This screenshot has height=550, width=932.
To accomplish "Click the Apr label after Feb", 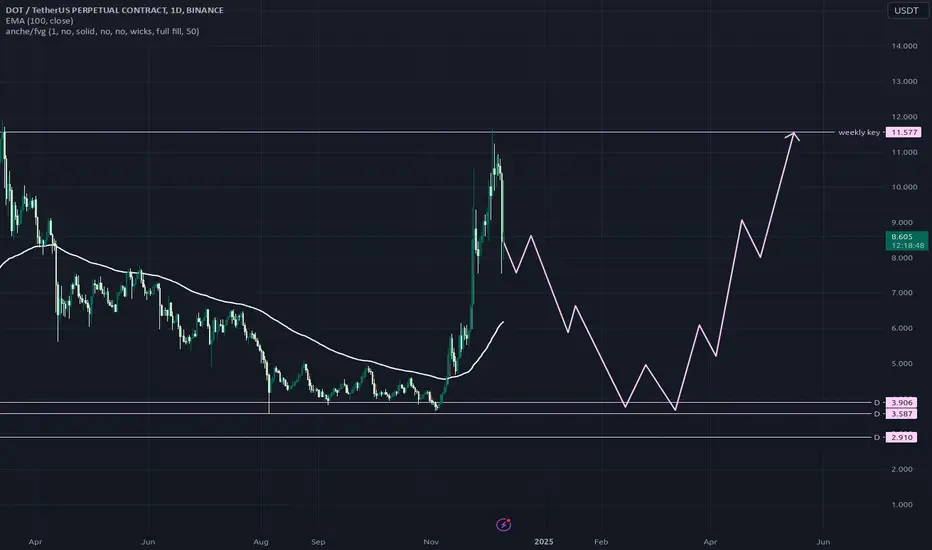I will (710, 542).
